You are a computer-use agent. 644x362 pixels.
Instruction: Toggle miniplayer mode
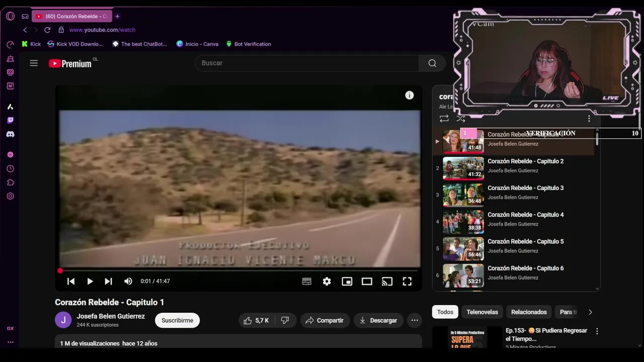click(347, 282)
